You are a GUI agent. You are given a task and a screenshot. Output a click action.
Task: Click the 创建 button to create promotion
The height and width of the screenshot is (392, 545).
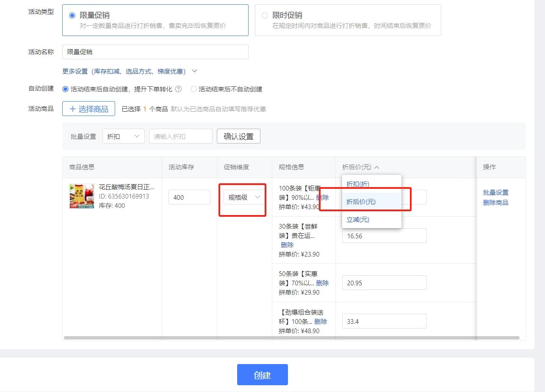262,374
